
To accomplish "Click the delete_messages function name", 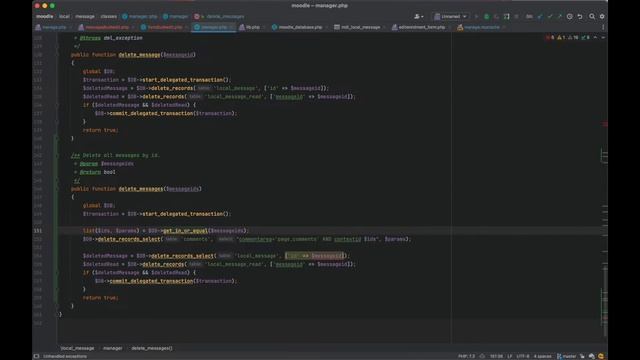I will click(x=140, y=189).
